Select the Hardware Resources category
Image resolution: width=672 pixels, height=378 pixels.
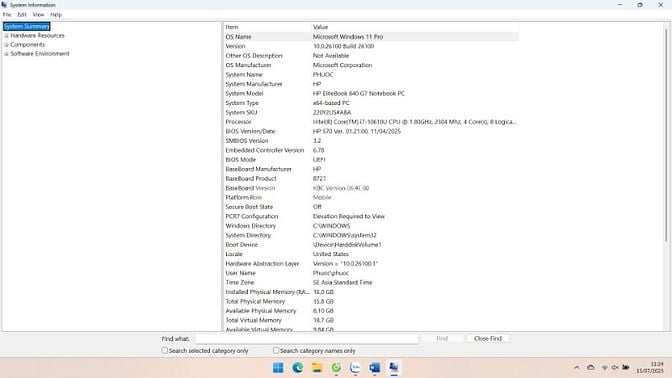[x=37, y=36]
